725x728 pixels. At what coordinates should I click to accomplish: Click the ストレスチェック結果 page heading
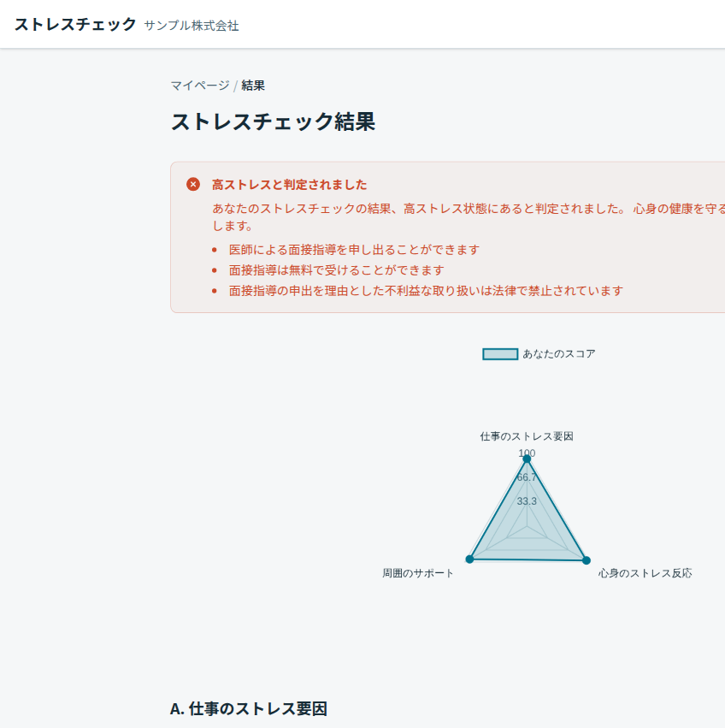(x=273, y=121)
